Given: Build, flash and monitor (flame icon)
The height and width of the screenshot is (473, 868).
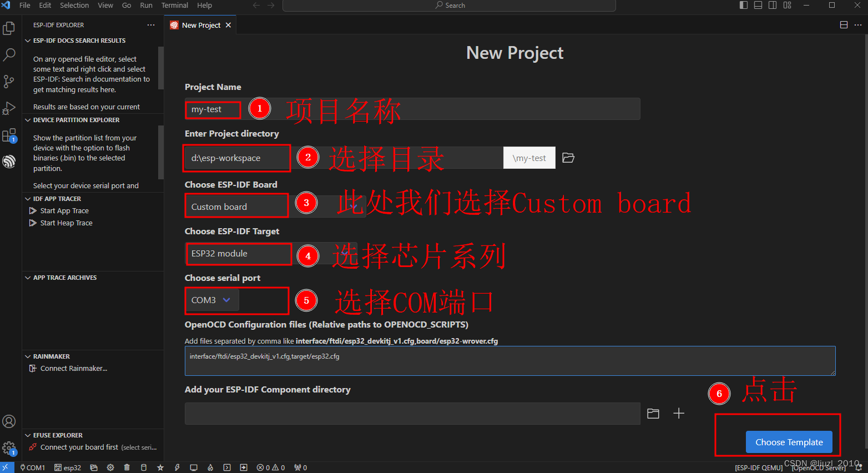Looking at the screenshot, I should 210,467.
